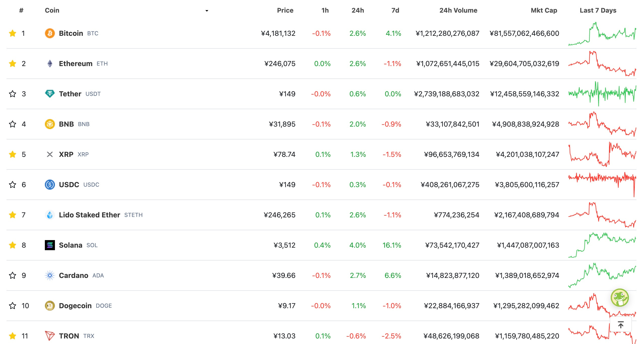Unfavorite TRON with its star
The image size is (644, 344).
coord(12,336)
